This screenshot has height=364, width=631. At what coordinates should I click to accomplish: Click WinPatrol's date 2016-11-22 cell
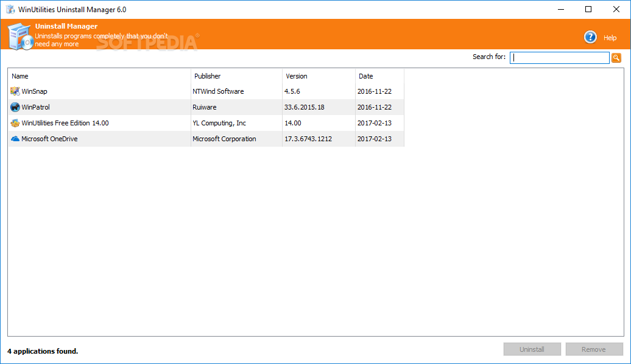[374, 107]
